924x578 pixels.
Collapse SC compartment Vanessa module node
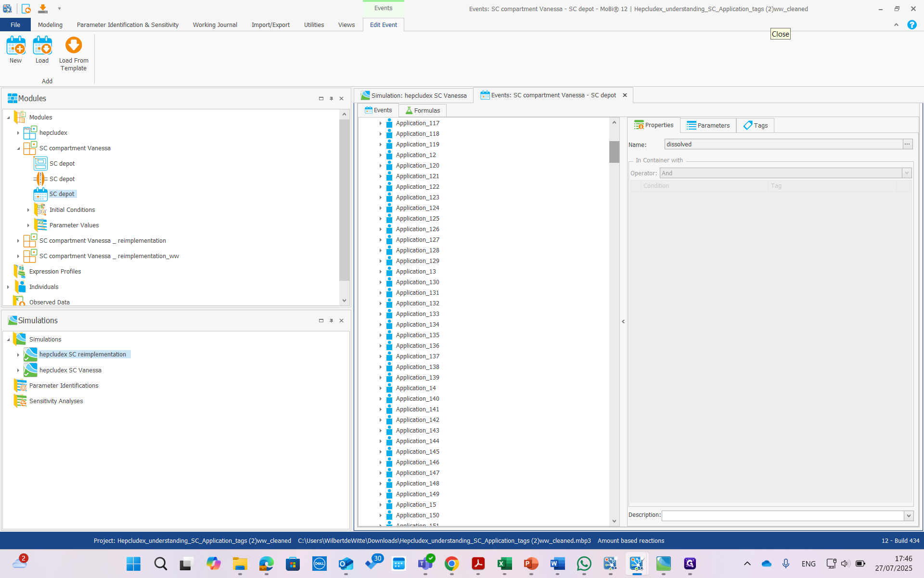tap(18, 148)
